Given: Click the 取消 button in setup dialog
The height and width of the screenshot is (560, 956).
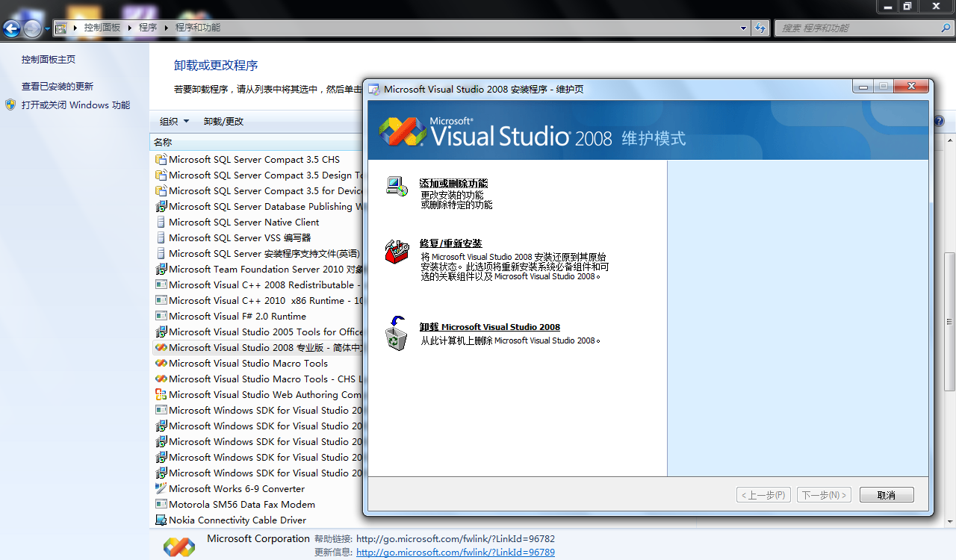Looking at the screenshot, I should tap(887, 495).
